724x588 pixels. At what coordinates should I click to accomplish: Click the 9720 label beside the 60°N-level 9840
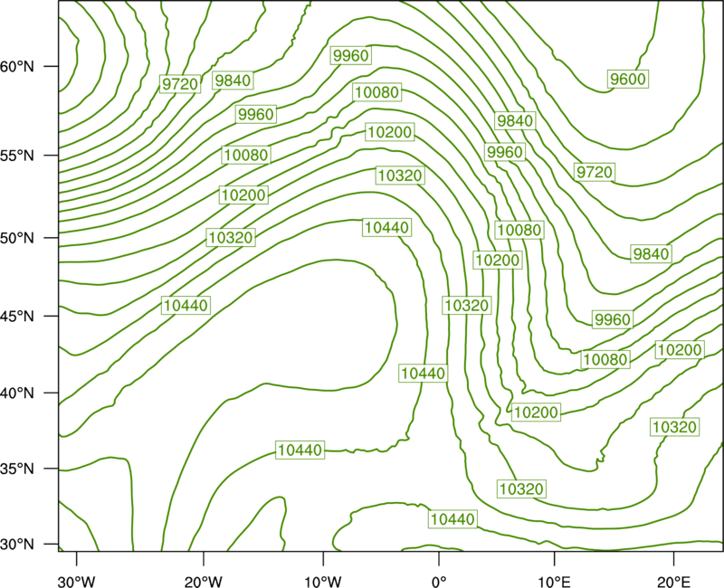coord(180,84)
